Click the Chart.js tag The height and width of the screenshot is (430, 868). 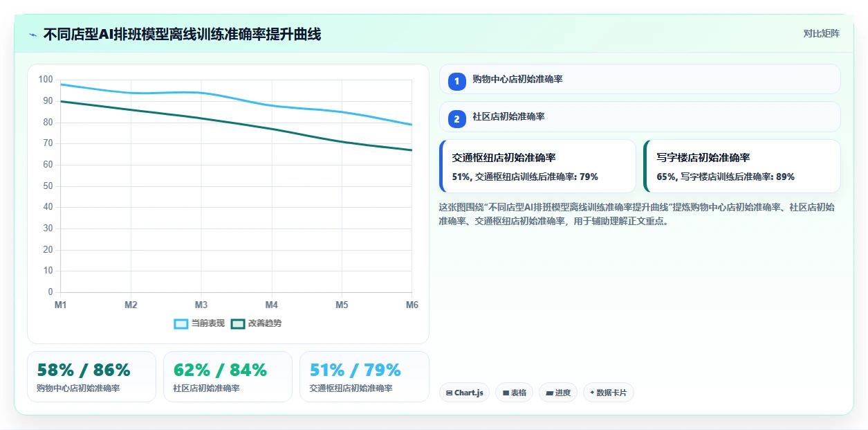click(x=464, y=393)
